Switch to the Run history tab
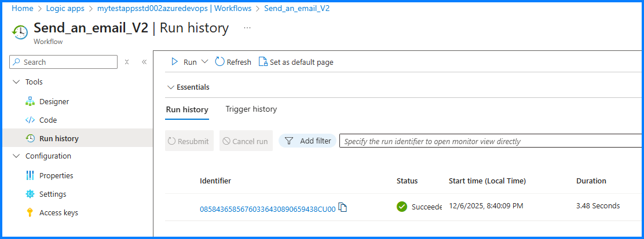Screen dimensions: 644x239 coord(187,109)
